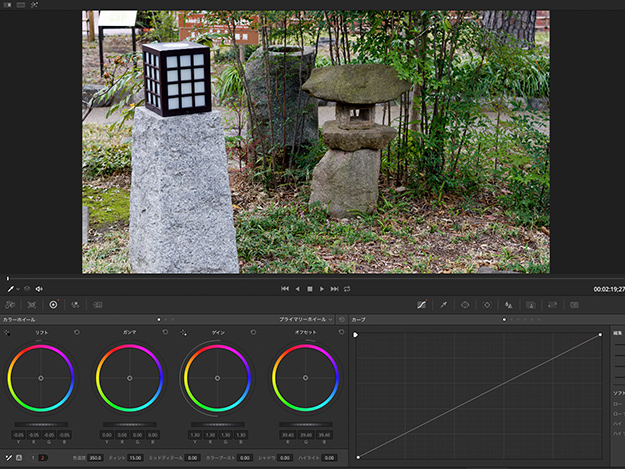Click the 色温度 value field
Image resolution: width=625 pixels, height=469 pixels.
[x=95, y=457]
